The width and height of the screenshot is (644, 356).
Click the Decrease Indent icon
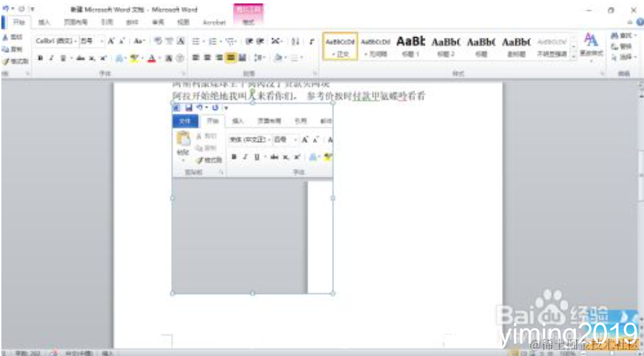tap(249, 41)
